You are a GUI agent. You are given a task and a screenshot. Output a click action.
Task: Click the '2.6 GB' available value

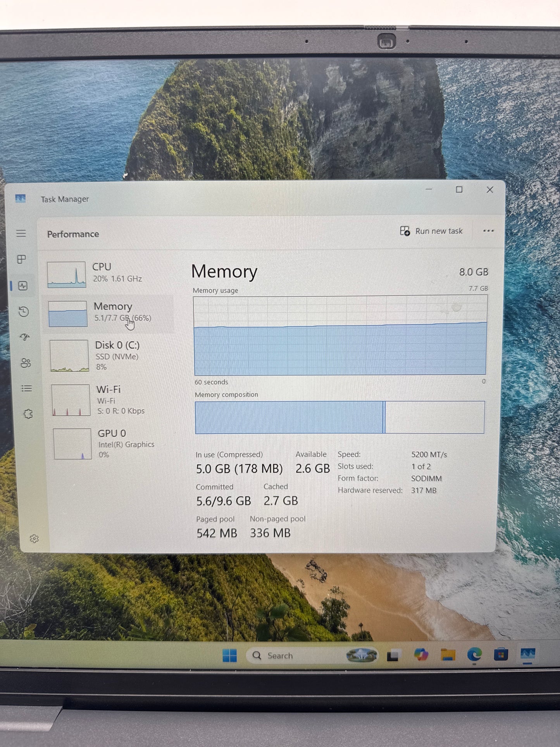tap(312, 469)
